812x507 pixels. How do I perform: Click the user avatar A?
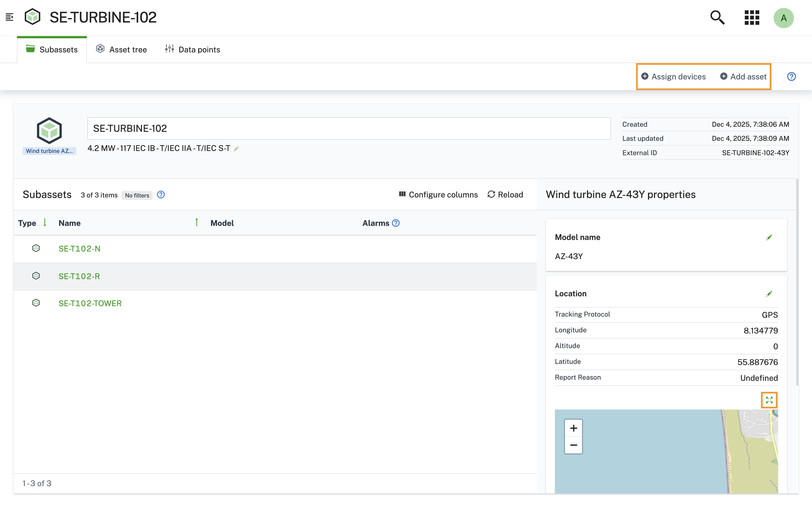[783, 18]
